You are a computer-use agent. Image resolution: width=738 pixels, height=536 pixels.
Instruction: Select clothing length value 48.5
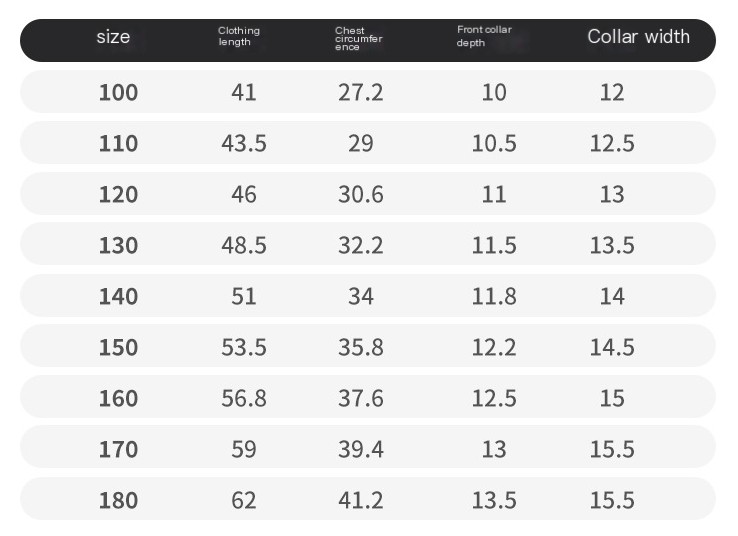click(x=244, y=245)
